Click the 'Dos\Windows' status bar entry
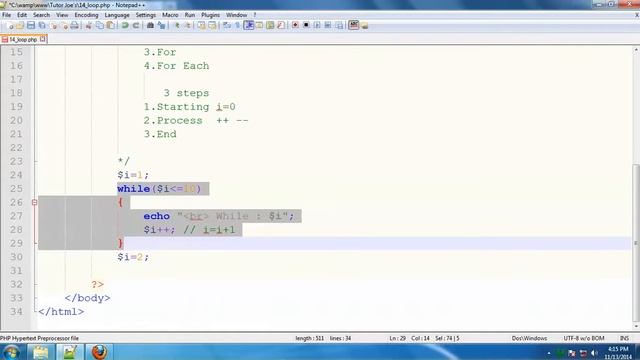 pos(529,338)
